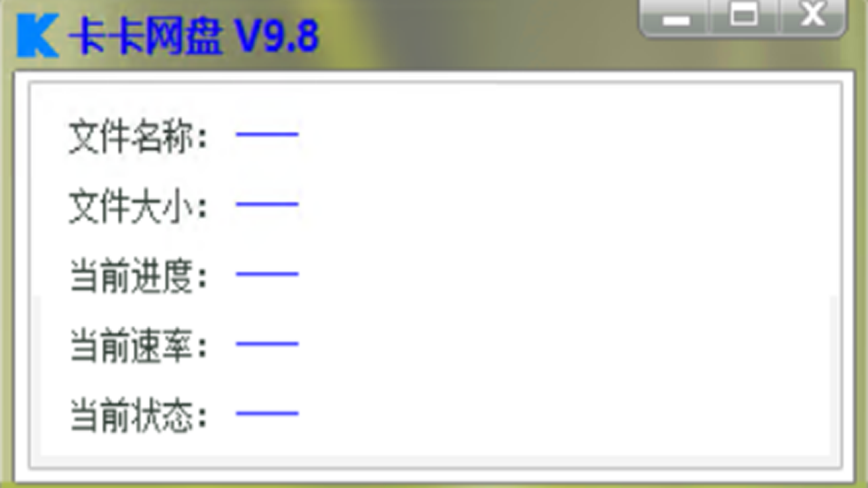Viewport: 868px width, 488px height.
Task: Click the 卡卡网盘 V9.8 title text
Action: (193, 37)
